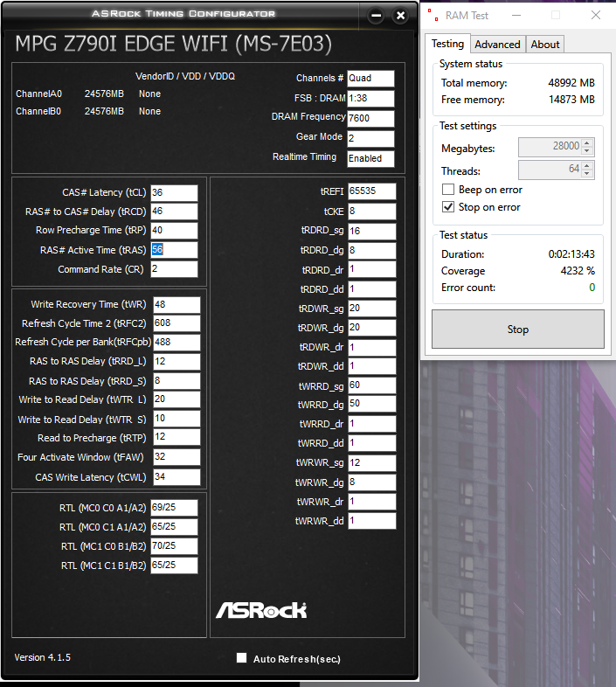
Task: Toggle the Auto Refresh(sec) checkbox
Action: [x=241, y=657]
